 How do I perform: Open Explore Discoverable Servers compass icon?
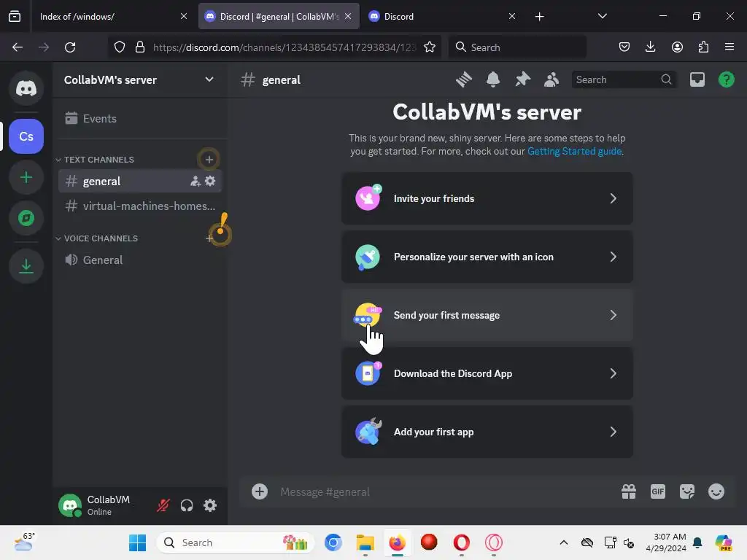26,218
